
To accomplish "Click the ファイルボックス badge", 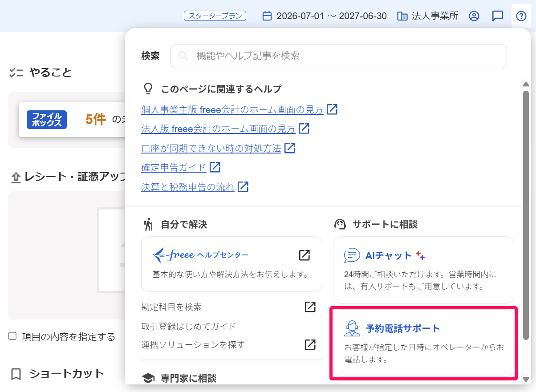I will [x=47, y=120].
